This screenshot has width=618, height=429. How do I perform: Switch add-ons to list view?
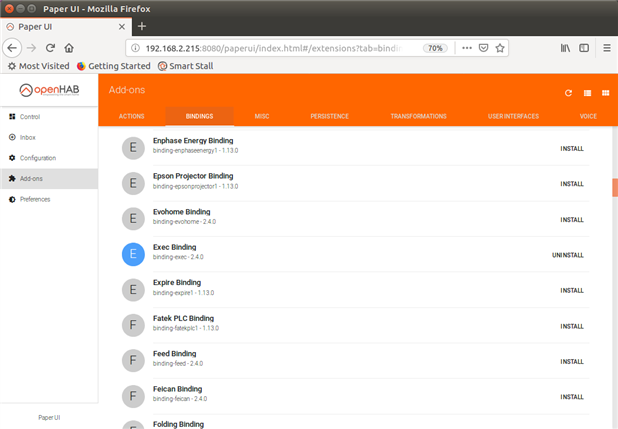tap(587, 93)
